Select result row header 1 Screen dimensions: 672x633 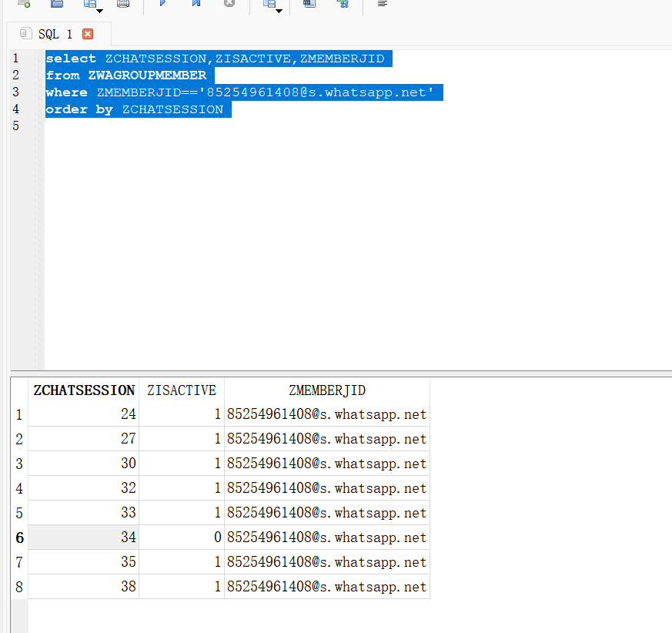[x=19, y=415]
